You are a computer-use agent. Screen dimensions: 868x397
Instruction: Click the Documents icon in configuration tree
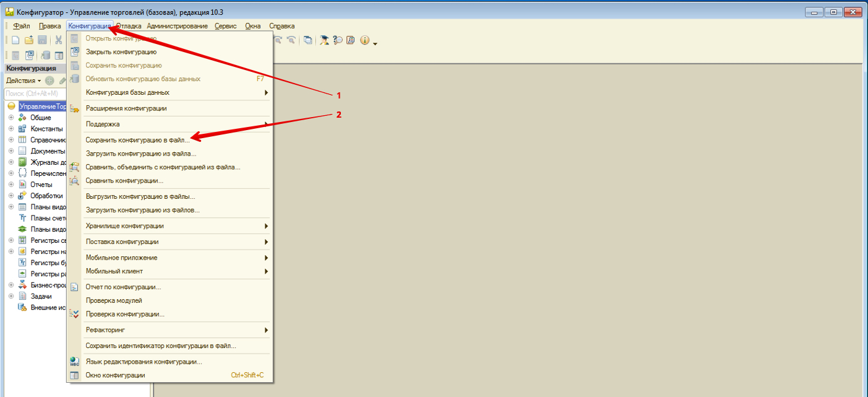[22, 151]
